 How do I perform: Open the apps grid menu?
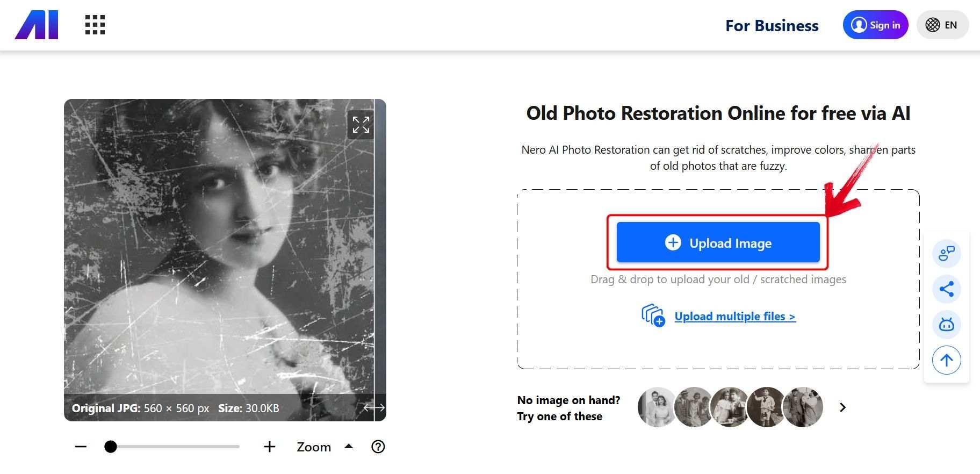coord(95,25)
